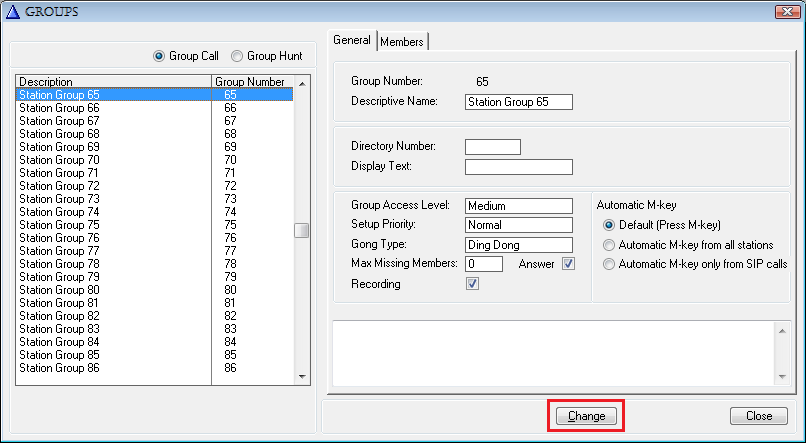Select Station Group 85 row
This screenshot has width=806, height=443.
(x=155, y=355)
